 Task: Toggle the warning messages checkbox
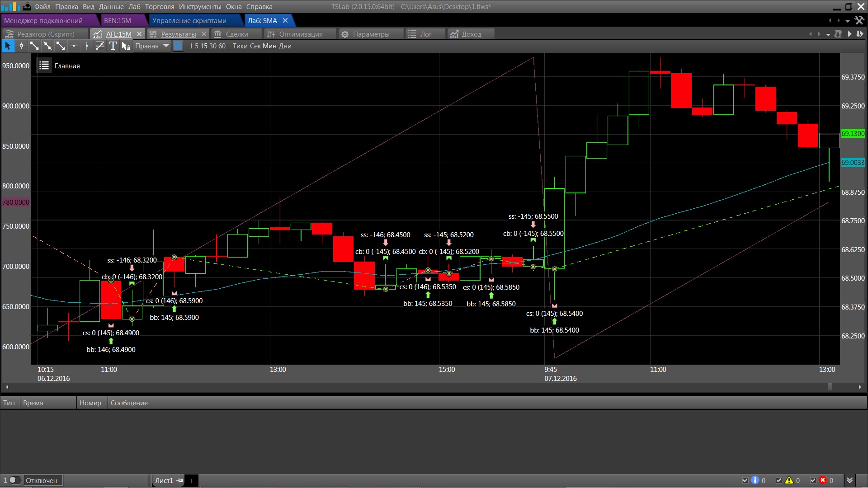(x=778, y=480)
